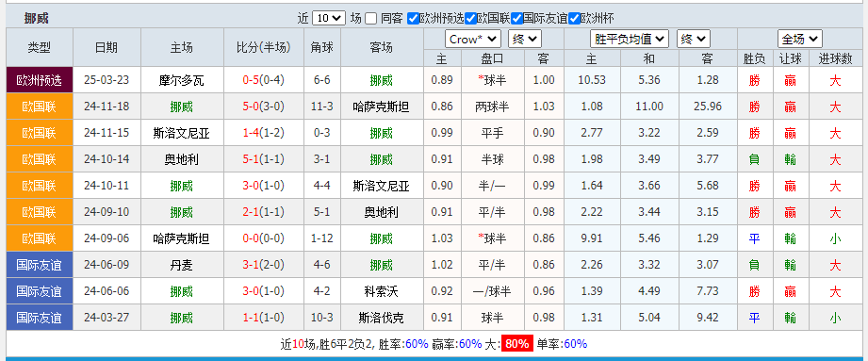Viewport: 868px width, 361px height.
Task: Click the 国际友谊 type cell for 24-06-06
Action: tap(40, 291)
